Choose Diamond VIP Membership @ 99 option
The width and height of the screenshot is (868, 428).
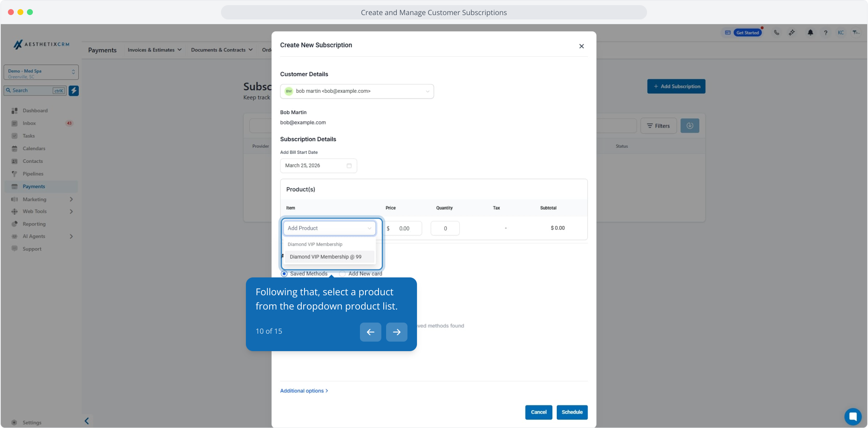click(325, 257)
